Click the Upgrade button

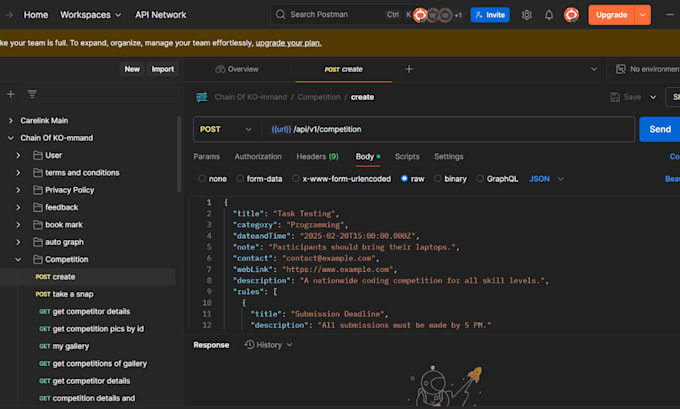(x=611, y=15)
